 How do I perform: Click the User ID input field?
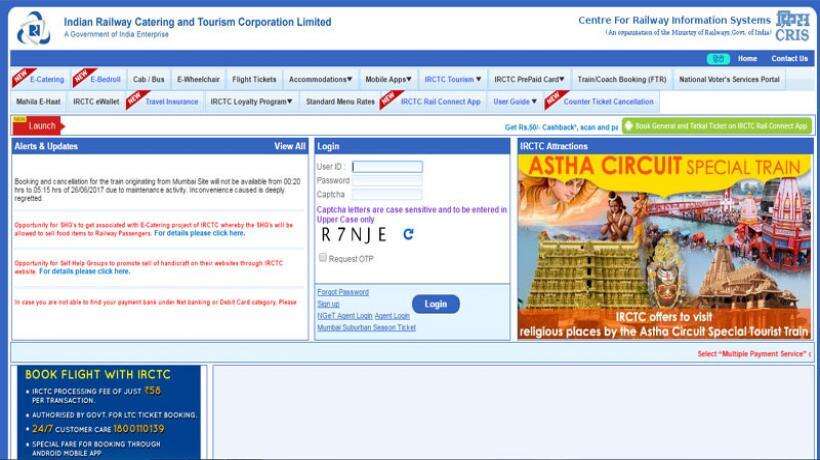click(x=387, y=166)
